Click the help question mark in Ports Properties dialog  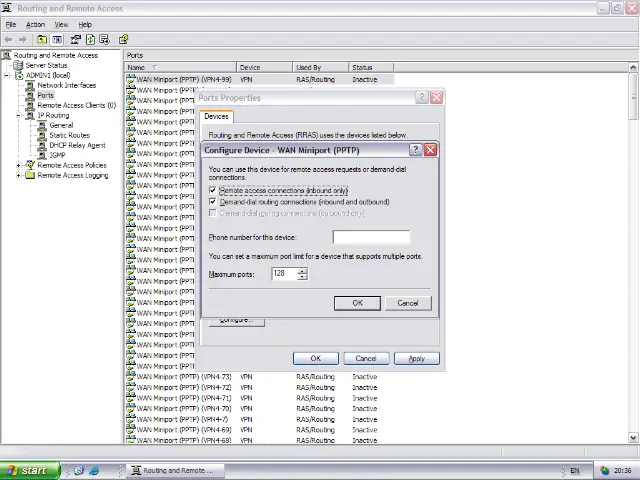[x=422, y=98]
